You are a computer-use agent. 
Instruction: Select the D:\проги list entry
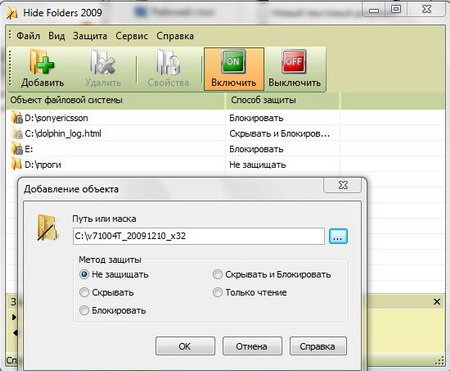coord(225,164)
